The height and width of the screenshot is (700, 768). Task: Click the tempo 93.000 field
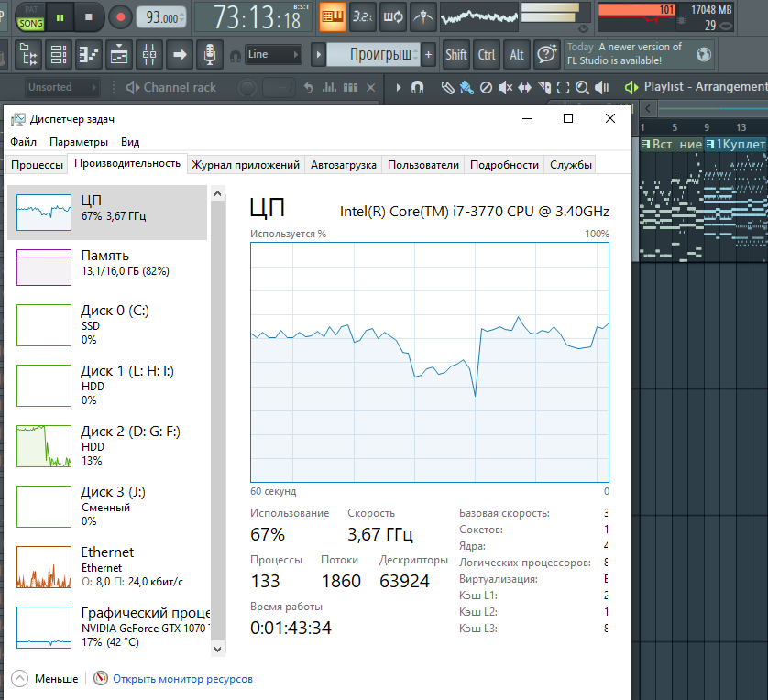(x=161, y=18)
